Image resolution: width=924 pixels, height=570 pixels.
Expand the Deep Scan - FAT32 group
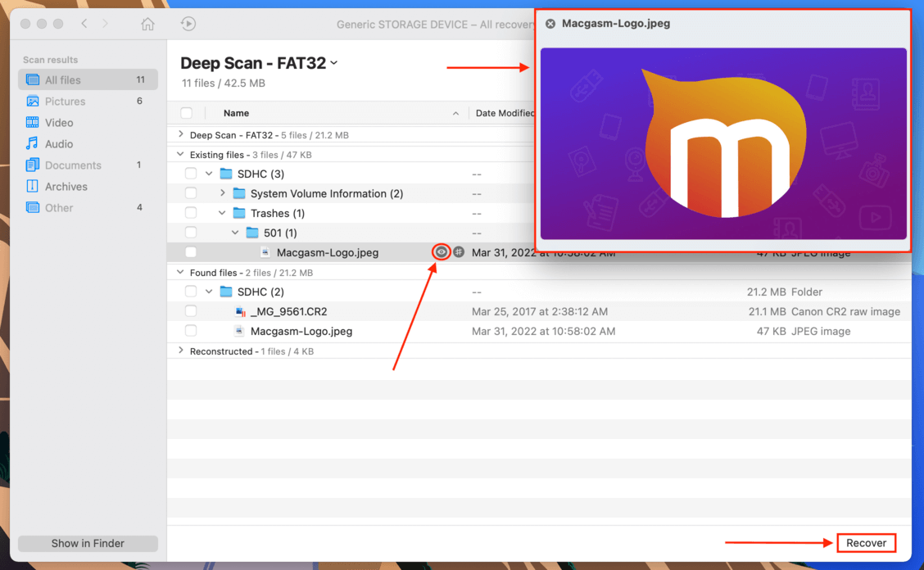[180, 135]
